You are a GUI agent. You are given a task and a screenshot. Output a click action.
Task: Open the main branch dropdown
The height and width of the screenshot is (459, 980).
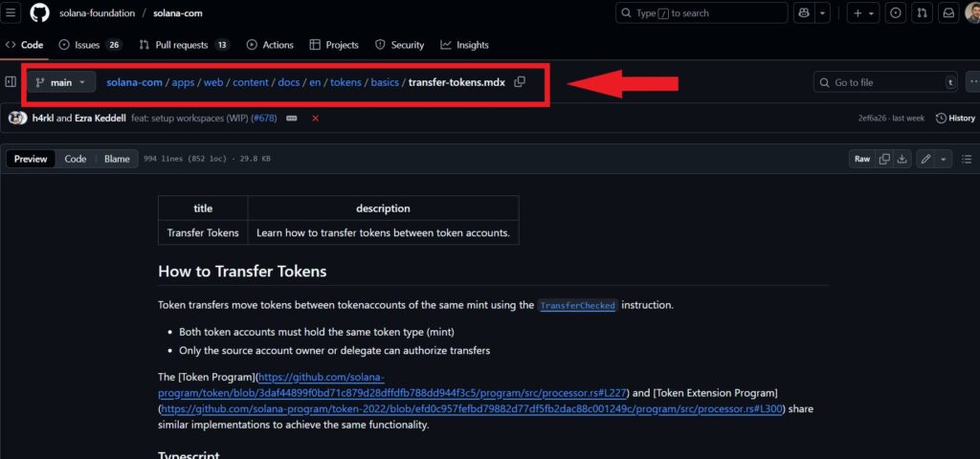coord(61,82)
